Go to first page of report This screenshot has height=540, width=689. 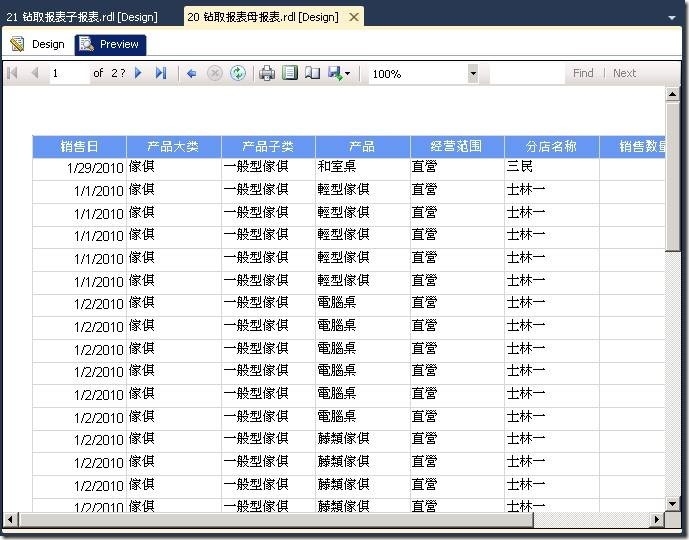point(13,73)
